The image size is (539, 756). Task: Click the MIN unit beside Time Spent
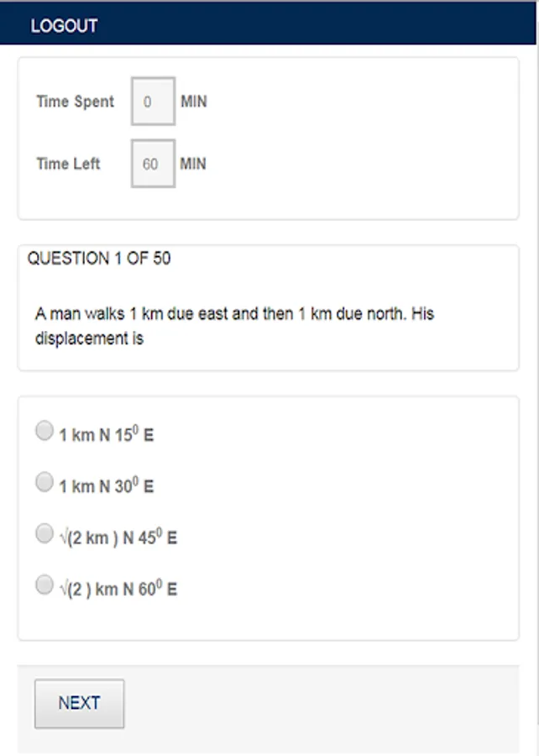(194, 102)
